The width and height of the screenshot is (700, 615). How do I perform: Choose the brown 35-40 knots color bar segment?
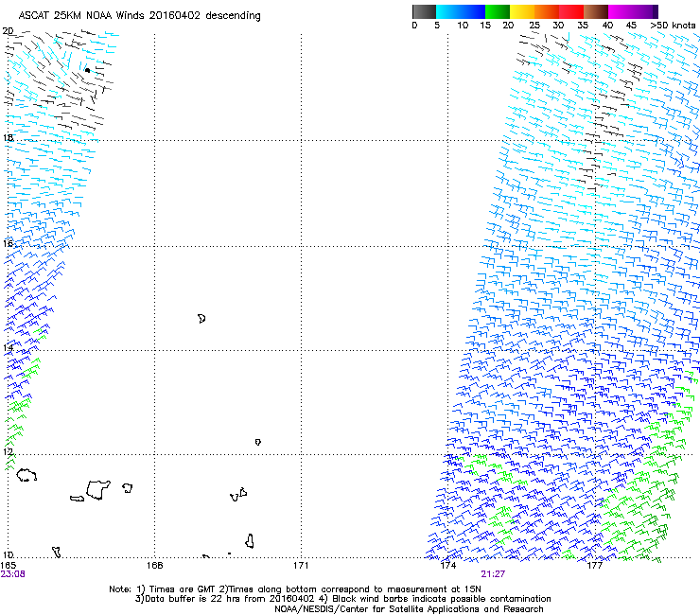pos(596,11)
